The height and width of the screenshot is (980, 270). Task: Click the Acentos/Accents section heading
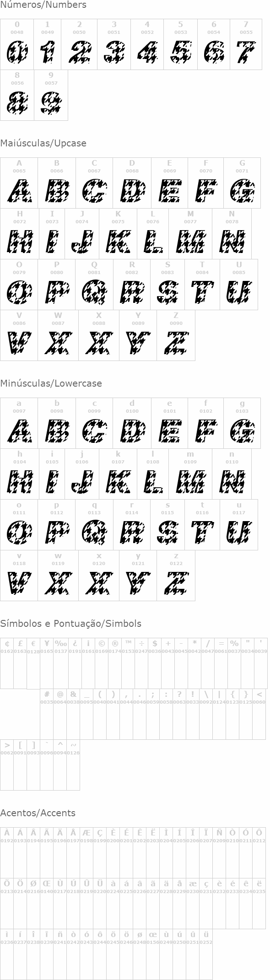pos(38,813)
